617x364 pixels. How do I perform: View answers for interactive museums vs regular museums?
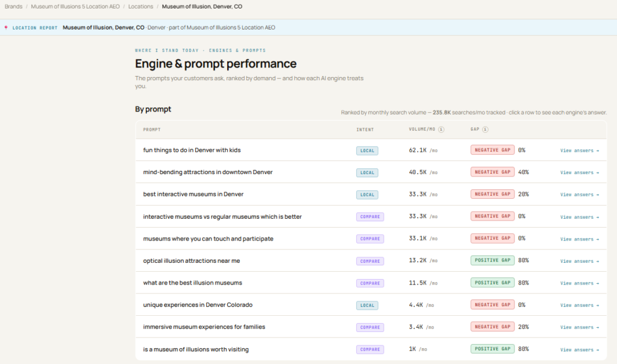(x=580, y=217)
